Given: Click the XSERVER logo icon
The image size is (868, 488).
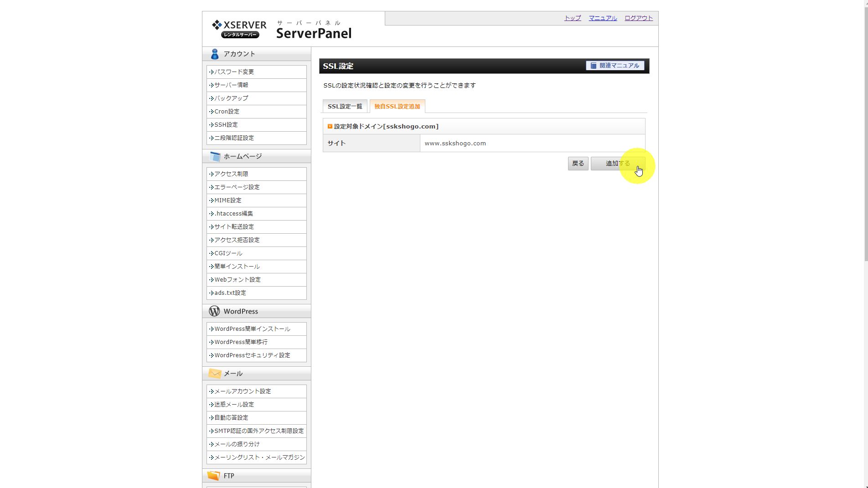Looking at the screenshot, I should 217,26.
